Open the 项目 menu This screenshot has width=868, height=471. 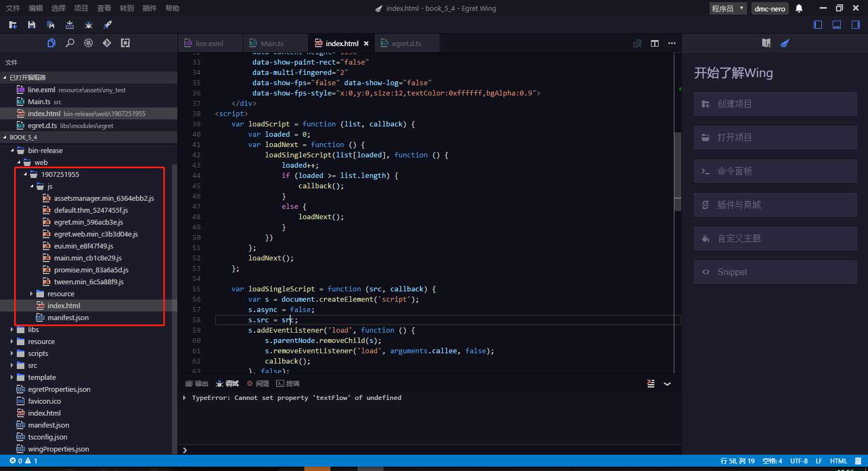[x=81, y=8]
